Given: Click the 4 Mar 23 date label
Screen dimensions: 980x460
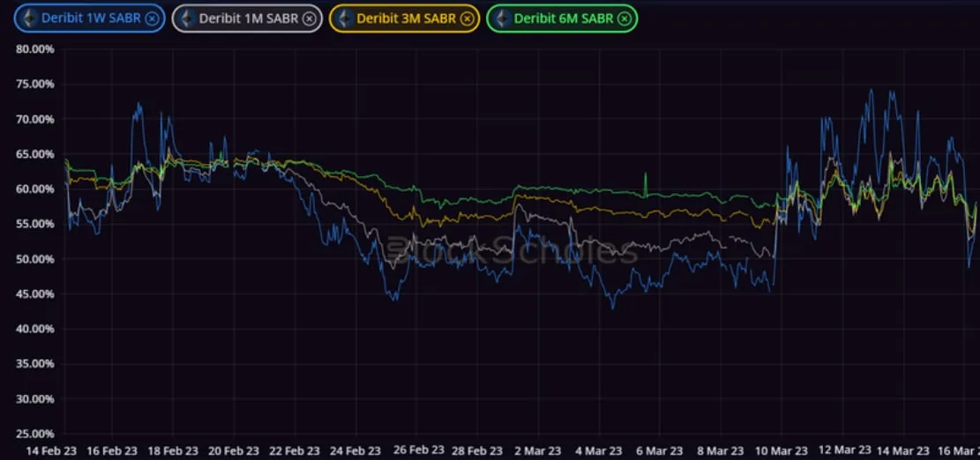Looking at the screenshot, I should tap(599, 450).
